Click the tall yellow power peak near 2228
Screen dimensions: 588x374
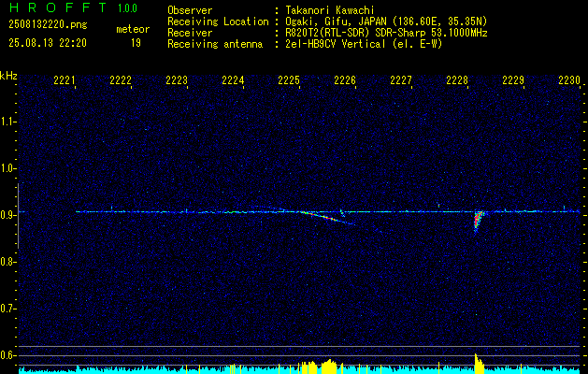coord(479,363)
